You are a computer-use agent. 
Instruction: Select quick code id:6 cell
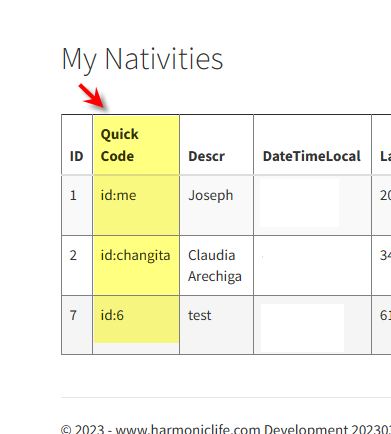pyautogui.click(x=136, y=325)
